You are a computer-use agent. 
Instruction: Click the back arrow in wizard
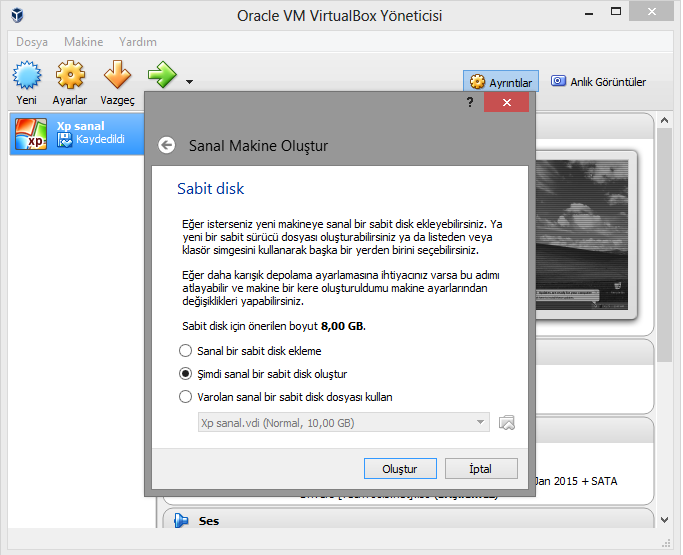(x=166, y=145)
